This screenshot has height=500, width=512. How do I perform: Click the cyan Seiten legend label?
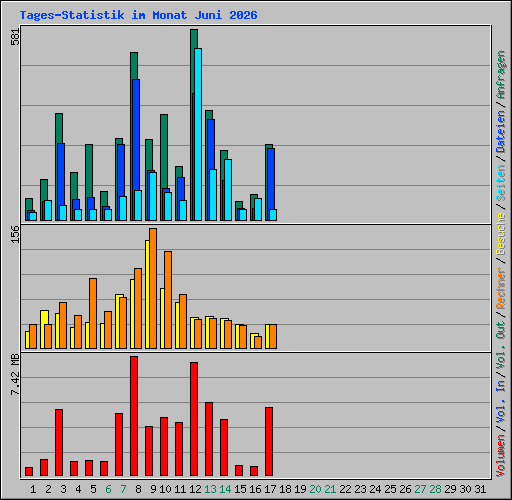(x=501, y=183)
